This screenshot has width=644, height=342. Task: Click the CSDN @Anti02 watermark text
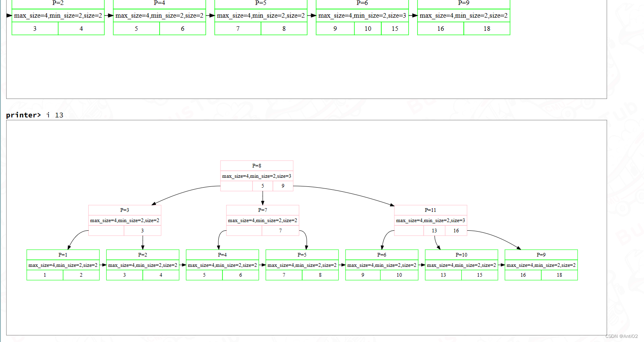click(x=621, y=336)
